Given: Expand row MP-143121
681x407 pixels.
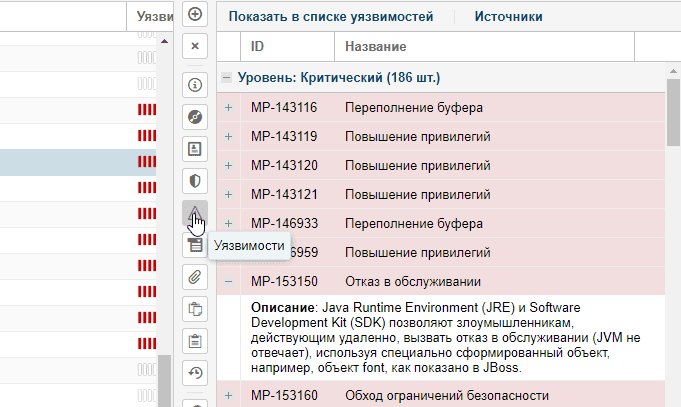Looking at the screenshot, I should click(228, 195).
